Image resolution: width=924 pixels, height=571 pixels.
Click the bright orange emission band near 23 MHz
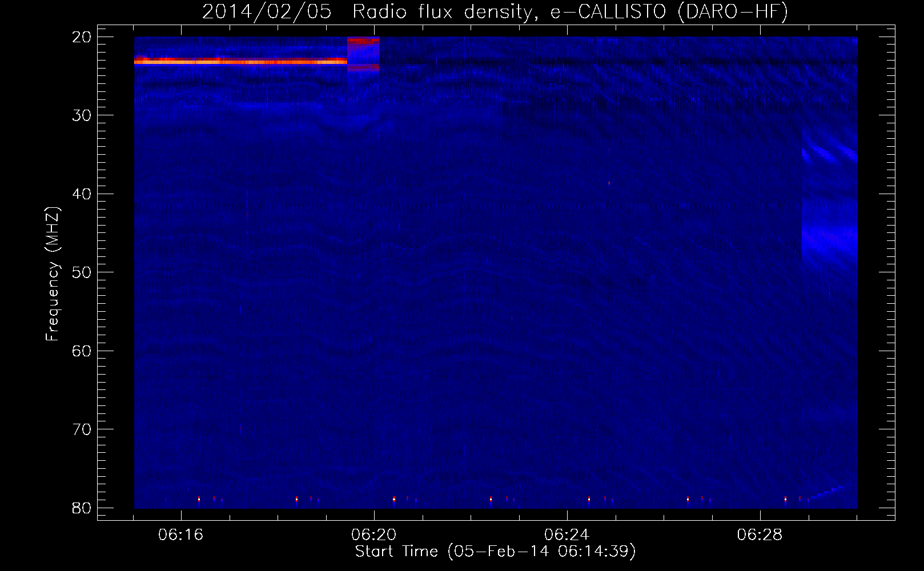tap(240, 61)
